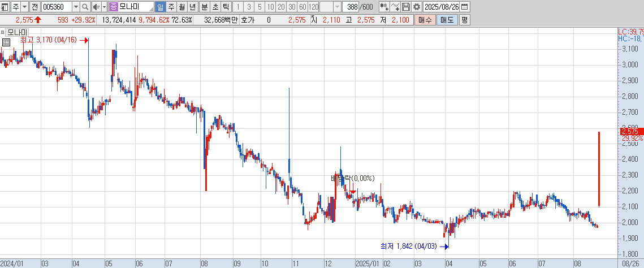This screenshot has width=644, height=268.
Task: Select the 1 interval button
Action: (238, 7)
